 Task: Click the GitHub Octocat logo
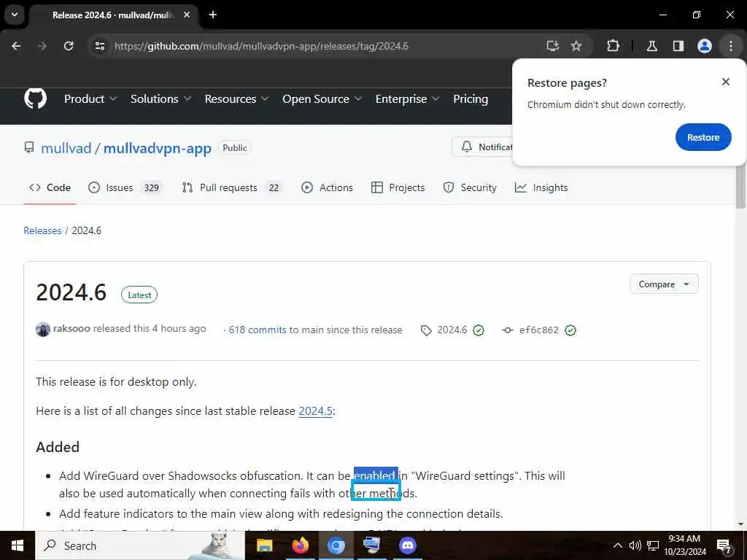click(35, 98)
